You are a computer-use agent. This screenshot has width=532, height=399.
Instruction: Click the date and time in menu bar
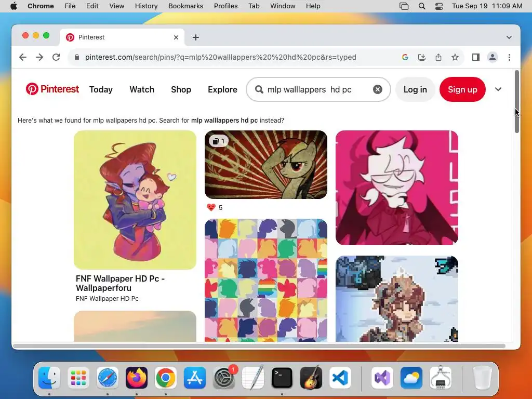tap(487, 6)
